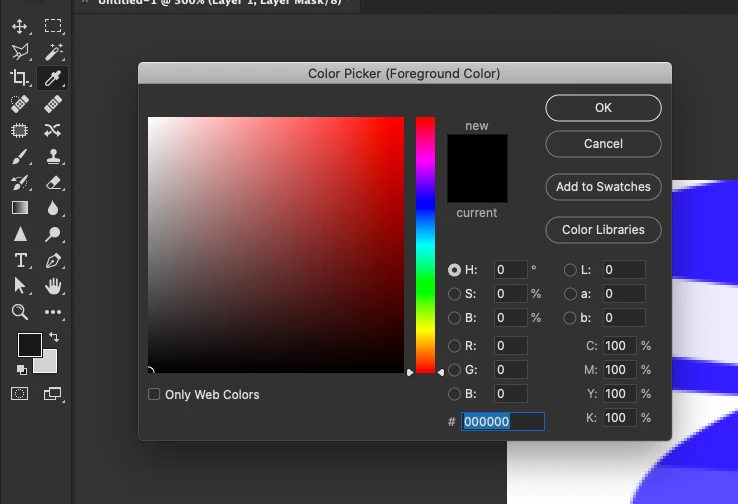The height and width of the screenshot is (504, 738).
Task: Click Add to Swatches button
Action: click(603, 187)
